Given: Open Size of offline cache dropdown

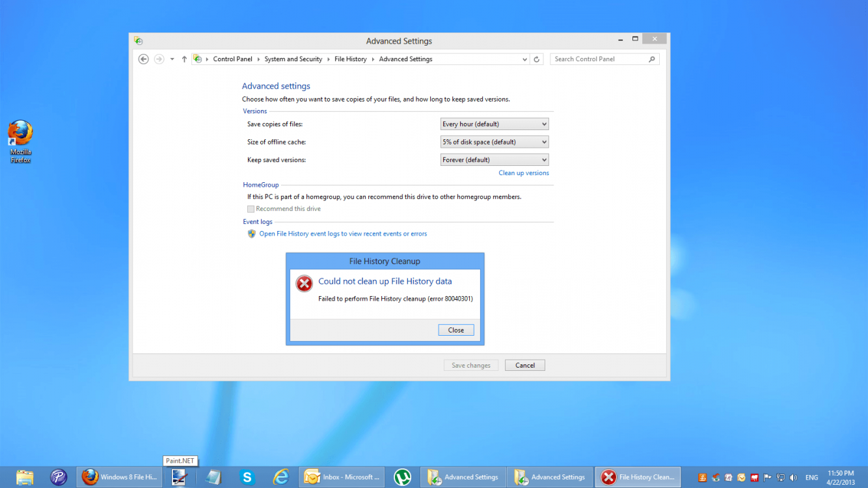Looking at the screenshot, I should coord(495,142).
